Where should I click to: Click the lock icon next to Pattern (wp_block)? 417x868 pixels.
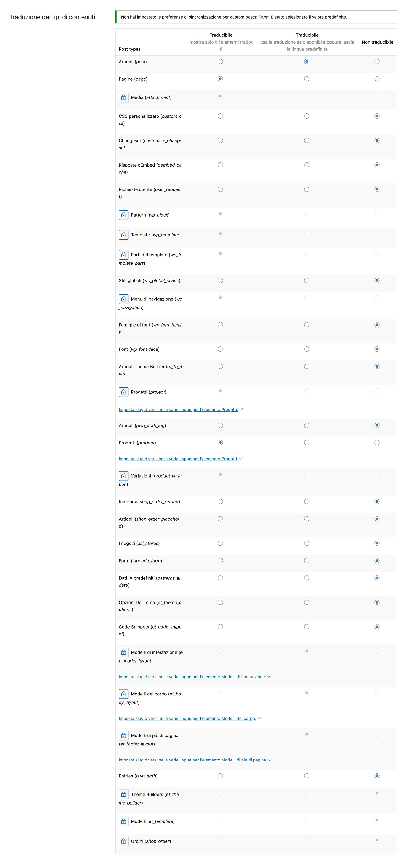pyautogui.click(x=123, y=215)
